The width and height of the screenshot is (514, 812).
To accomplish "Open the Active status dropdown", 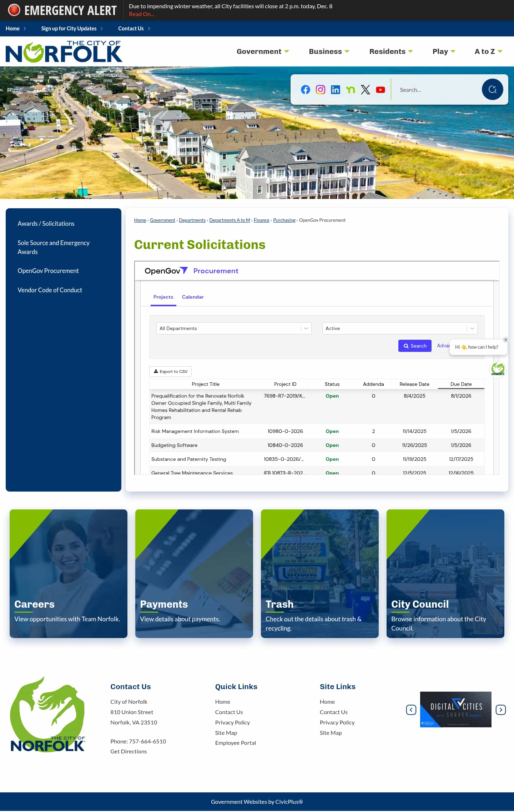I will point(400,328).
